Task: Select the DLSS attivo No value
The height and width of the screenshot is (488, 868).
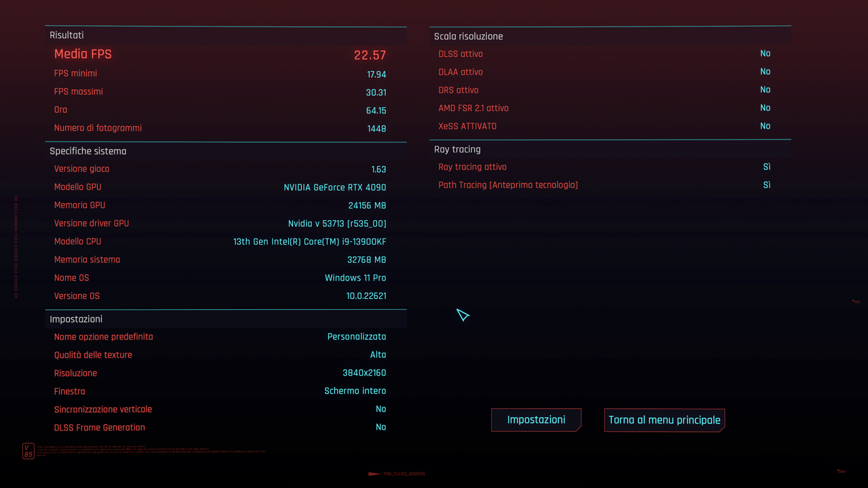Action: (766, 54)
